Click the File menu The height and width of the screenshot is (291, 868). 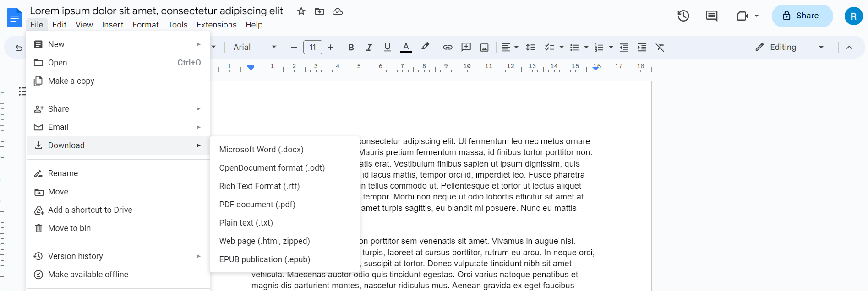[37, 25]
